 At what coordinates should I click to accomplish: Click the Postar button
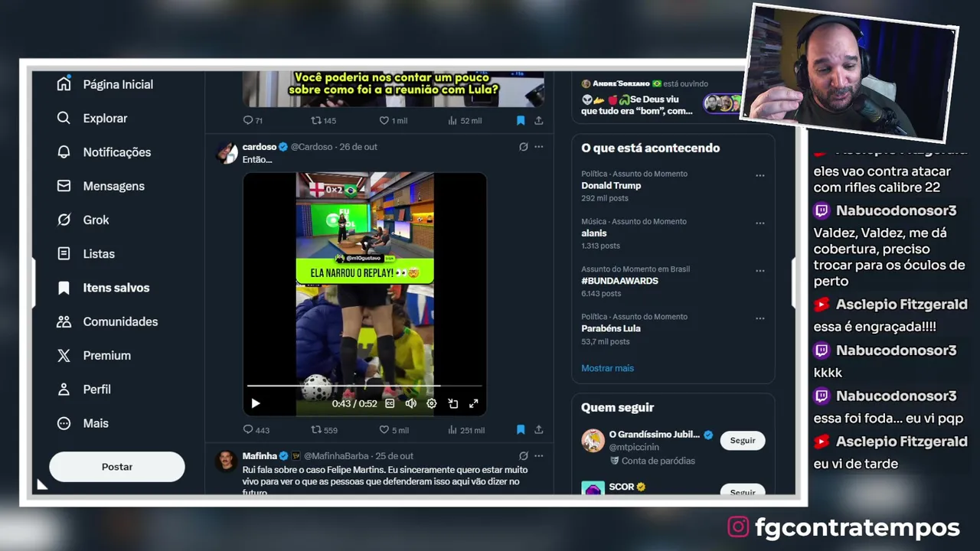pyautogui.click(x=117, y=467)
